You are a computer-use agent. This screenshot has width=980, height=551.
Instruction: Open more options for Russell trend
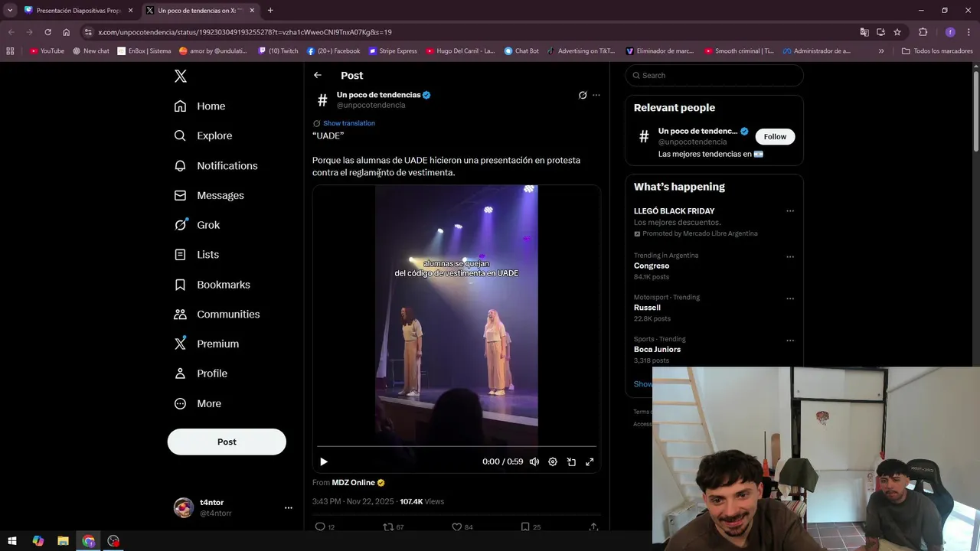[x=790, y=299]
